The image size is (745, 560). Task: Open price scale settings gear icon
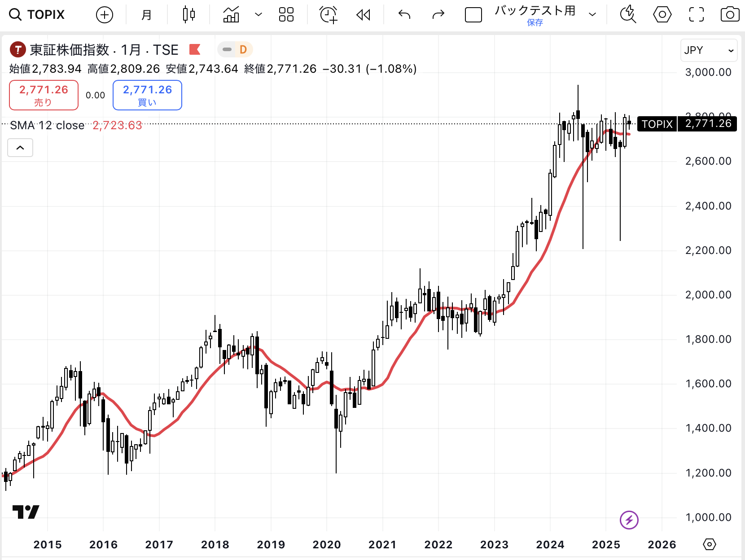[x=709, y=544]
